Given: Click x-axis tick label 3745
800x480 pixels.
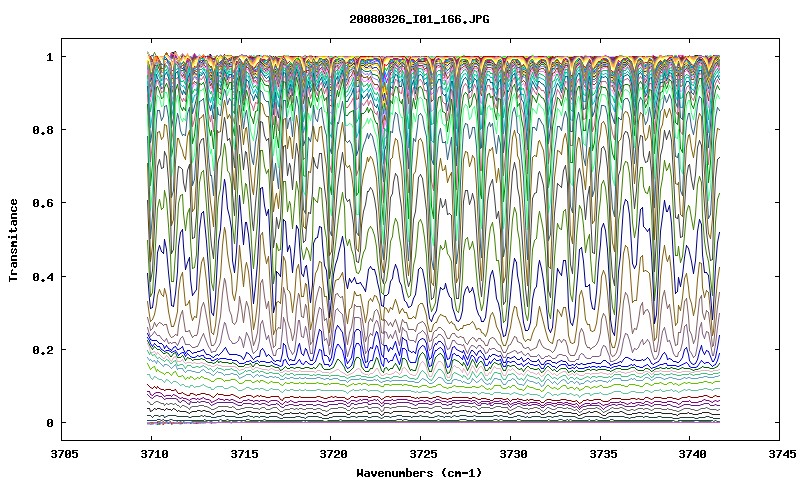Looking at the screenshot, I should (x=782, y=454).
